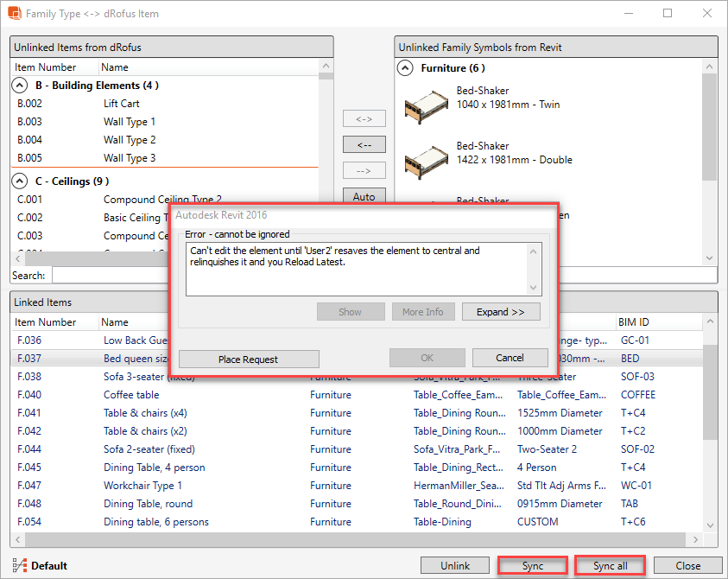Click the BIM ID column header
Image resolution: width=728 pixels, height=579 pixels.
[x=633, y=322]
